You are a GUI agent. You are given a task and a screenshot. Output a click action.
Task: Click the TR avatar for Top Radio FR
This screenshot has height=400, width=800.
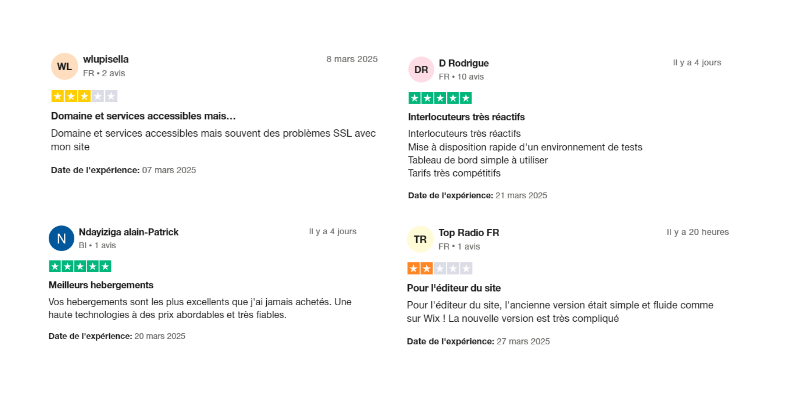(x=421, y=240)
